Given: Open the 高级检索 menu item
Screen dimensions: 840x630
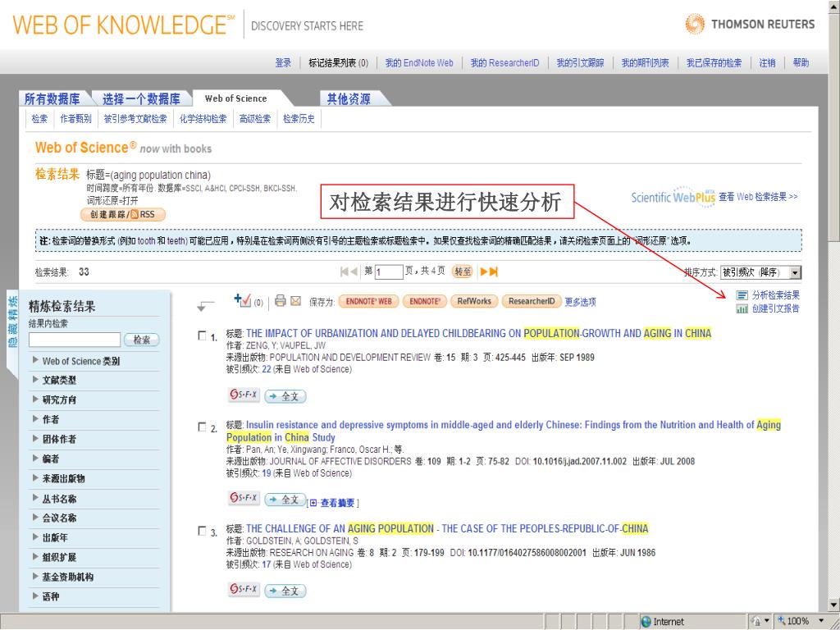Looking at the screenshot, I should [x=255, y=119].
